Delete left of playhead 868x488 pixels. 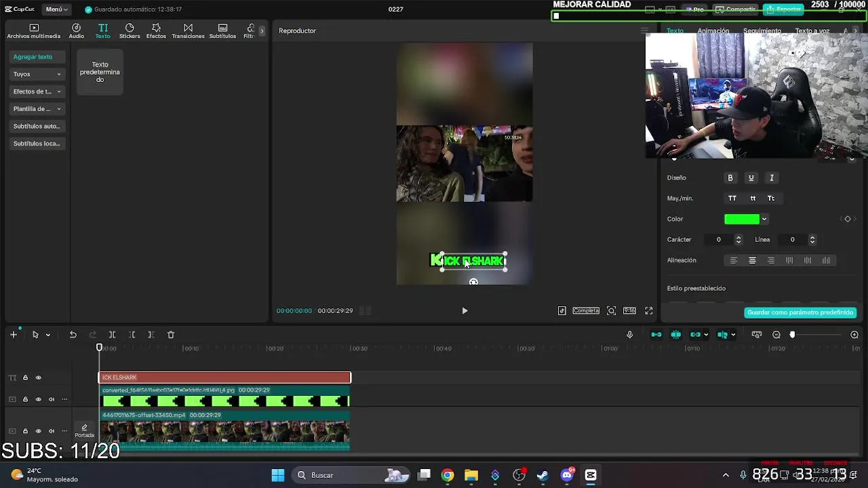tap(132, 335)
